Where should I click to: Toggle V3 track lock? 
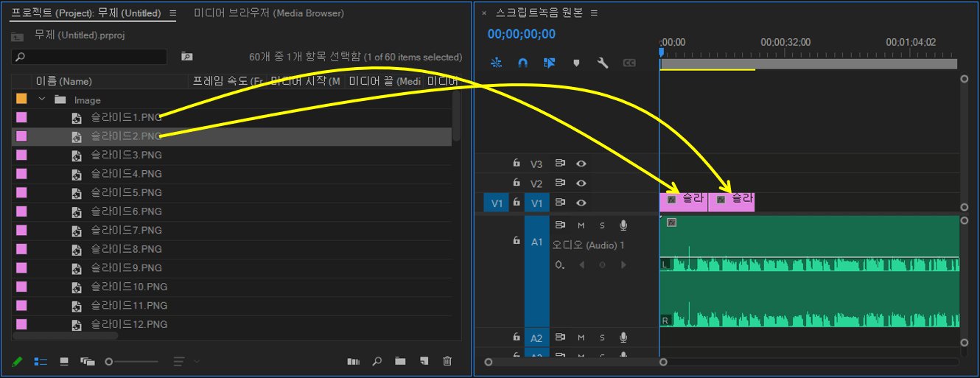[517, 164]
